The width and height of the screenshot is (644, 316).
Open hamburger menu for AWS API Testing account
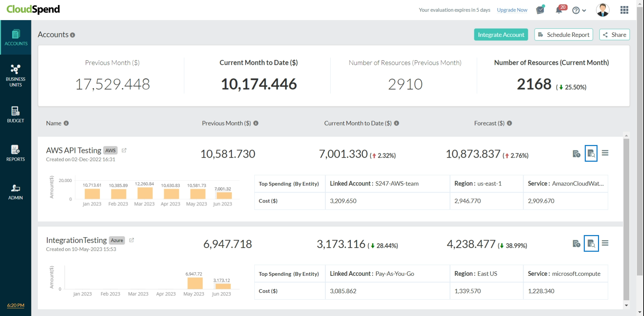pos(605,153)
